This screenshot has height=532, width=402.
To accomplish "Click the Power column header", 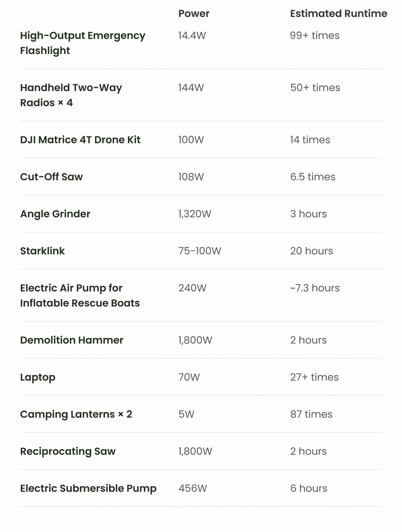I will click(194, 13).
